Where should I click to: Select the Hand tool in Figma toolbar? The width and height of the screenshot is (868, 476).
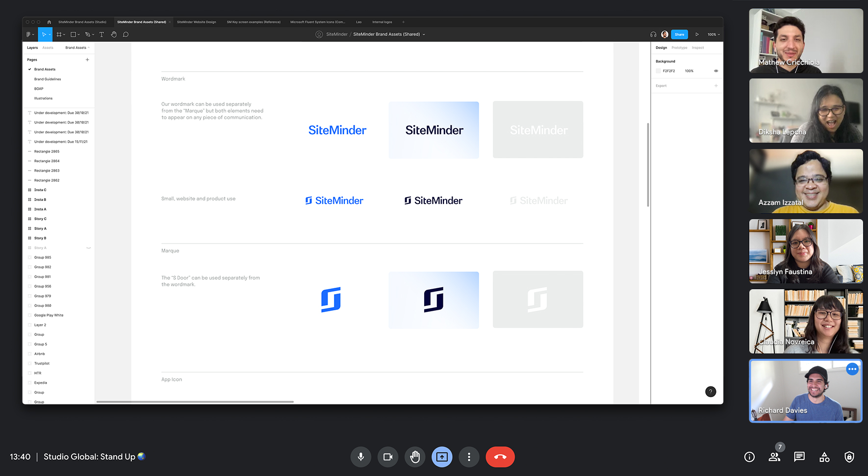pos(114,34)
